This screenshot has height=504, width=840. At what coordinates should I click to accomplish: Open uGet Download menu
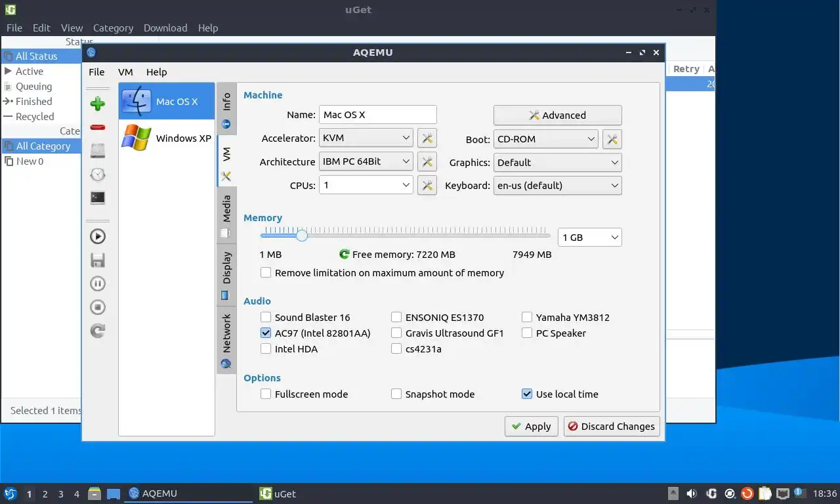pos(165,28)
